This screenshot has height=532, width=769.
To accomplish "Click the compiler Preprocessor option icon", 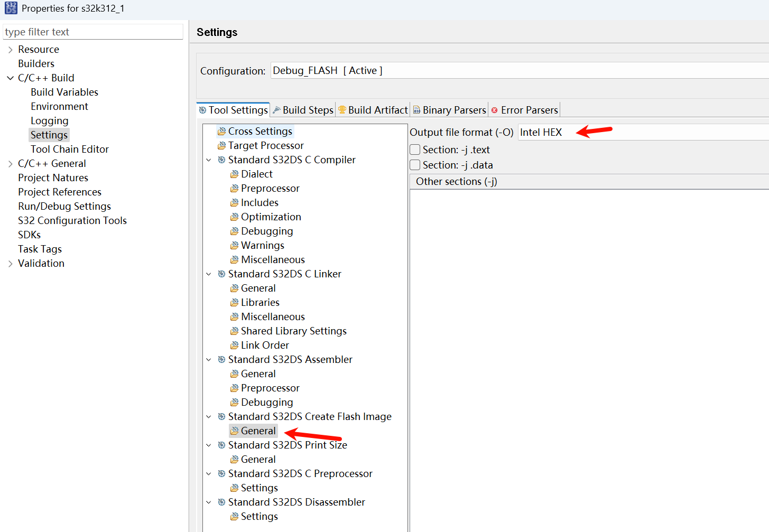I will (x=235, y=188).
